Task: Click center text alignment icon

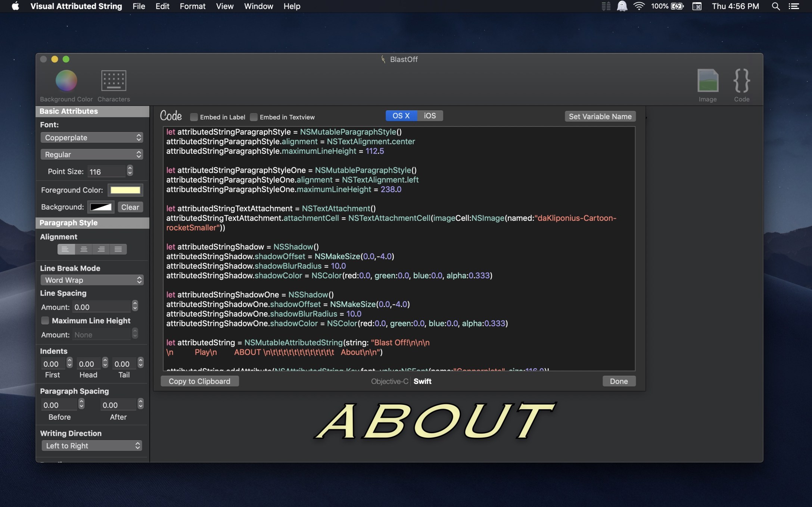Action: click(83, 250)
